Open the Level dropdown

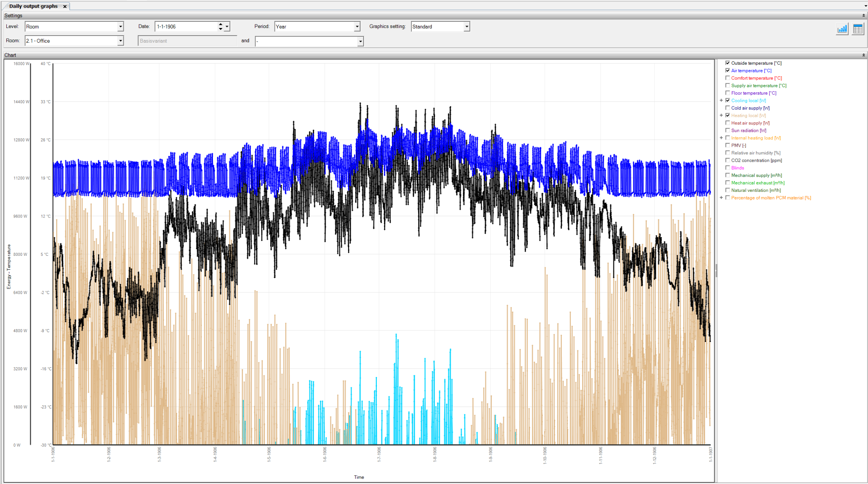[121, 26]
